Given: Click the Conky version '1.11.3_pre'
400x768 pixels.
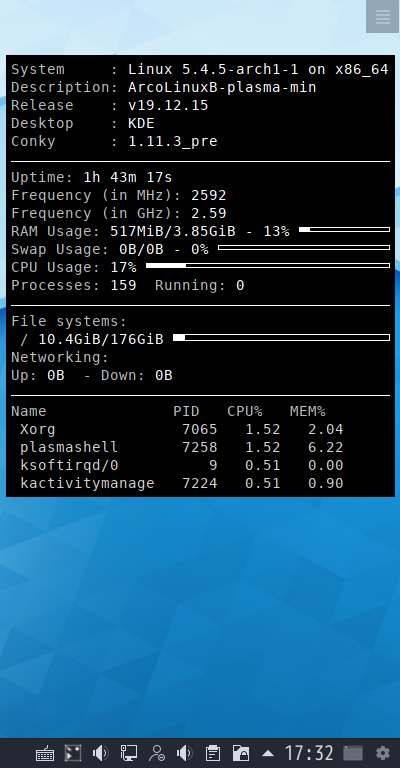Looking at the screenshot, I should pyautogui.click(x=172, y=142).
